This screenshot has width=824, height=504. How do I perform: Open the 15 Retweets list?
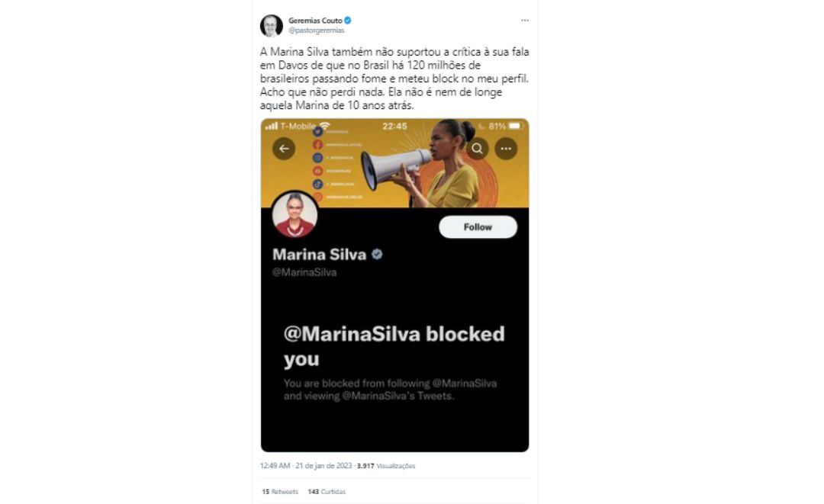tap(279, 492)
